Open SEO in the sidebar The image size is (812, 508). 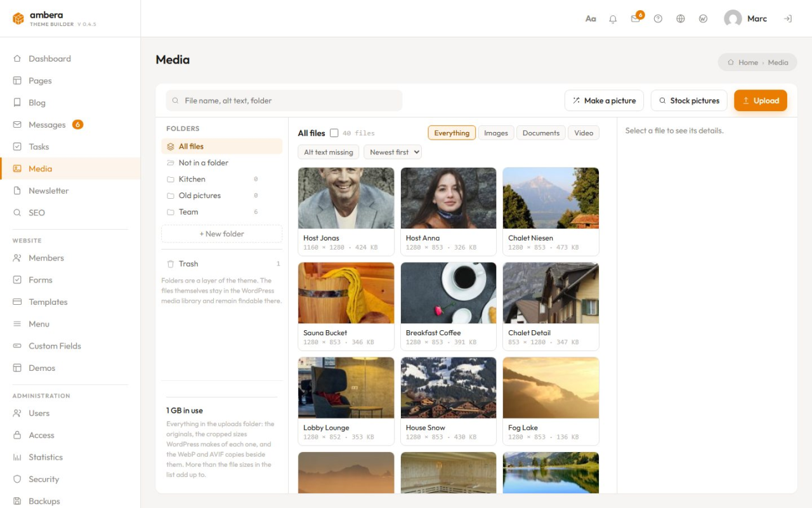click(70, 213)
